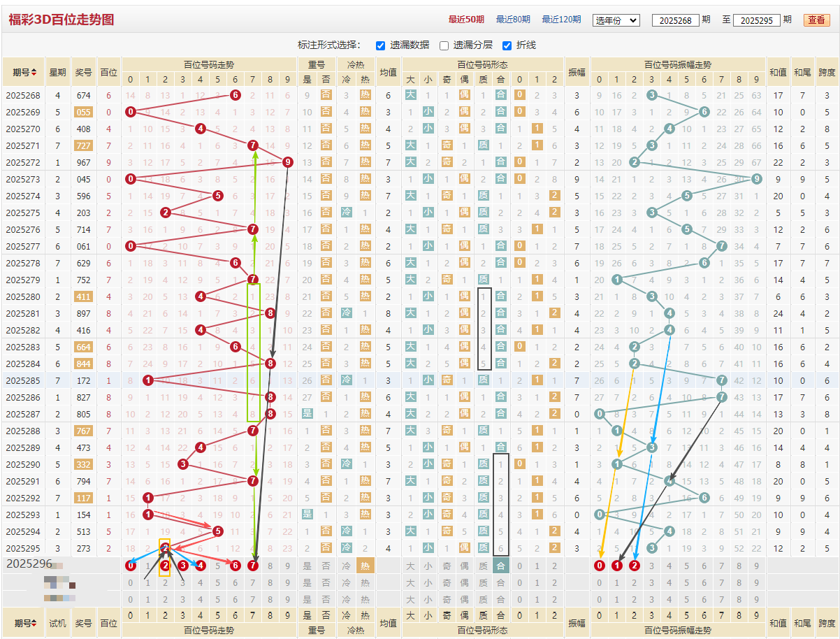840x639 pixels.
Task: Toggle 大 in 2025296 prediction row
Action: point(410,566)
